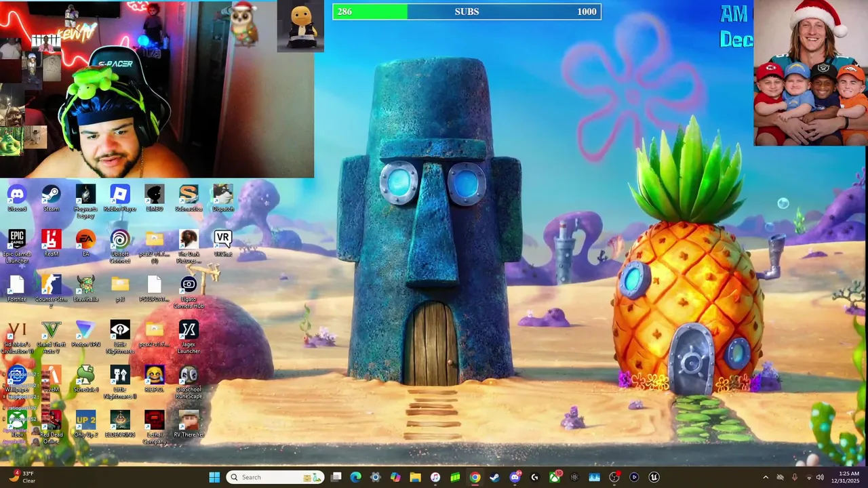
Task: Select the Proton VPN desktop icon
Action: coord(85,334)
